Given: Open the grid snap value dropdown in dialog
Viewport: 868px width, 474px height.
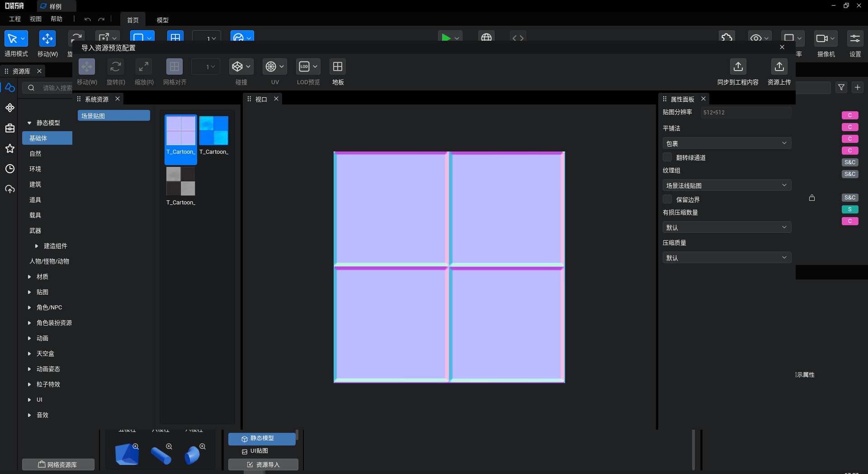Looking at the screenshot, I should point(206,66).
